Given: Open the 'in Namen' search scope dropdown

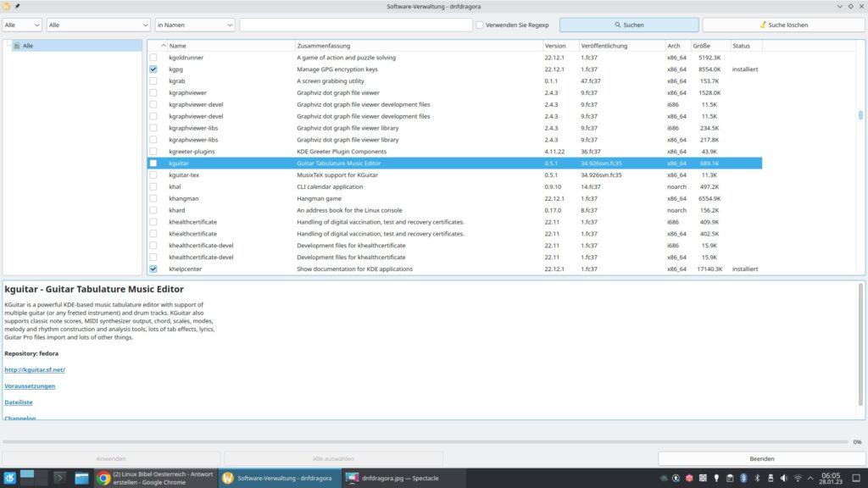Looking at the screenshot, I should (195, 25).
